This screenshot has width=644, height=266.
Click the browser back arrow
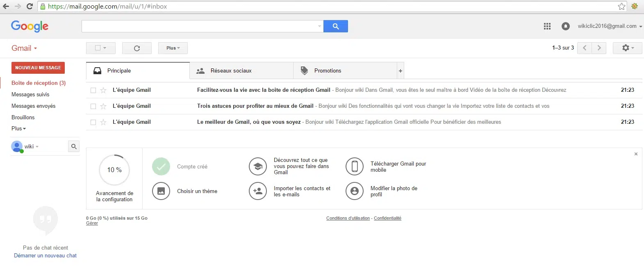point(6,6)
